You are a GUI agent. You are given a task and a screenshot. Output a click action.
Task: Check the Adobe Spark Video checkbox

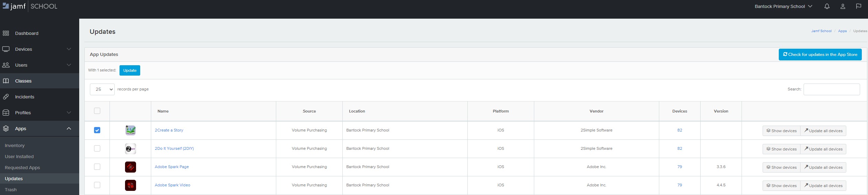[x=97, y=185]
